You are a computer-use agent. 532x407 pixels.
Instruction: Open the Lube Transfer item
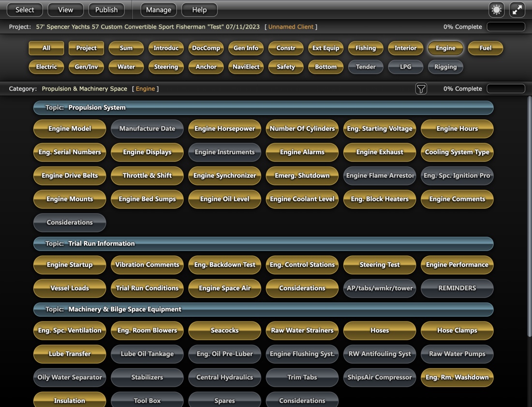coord(70,354)
